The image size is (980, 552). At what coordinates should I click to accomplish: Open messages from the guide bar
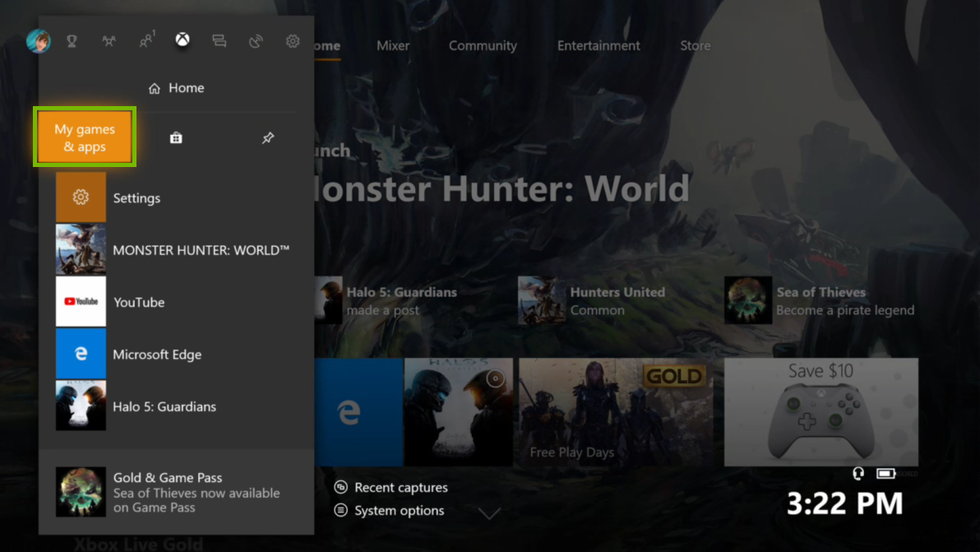[219, 40]
